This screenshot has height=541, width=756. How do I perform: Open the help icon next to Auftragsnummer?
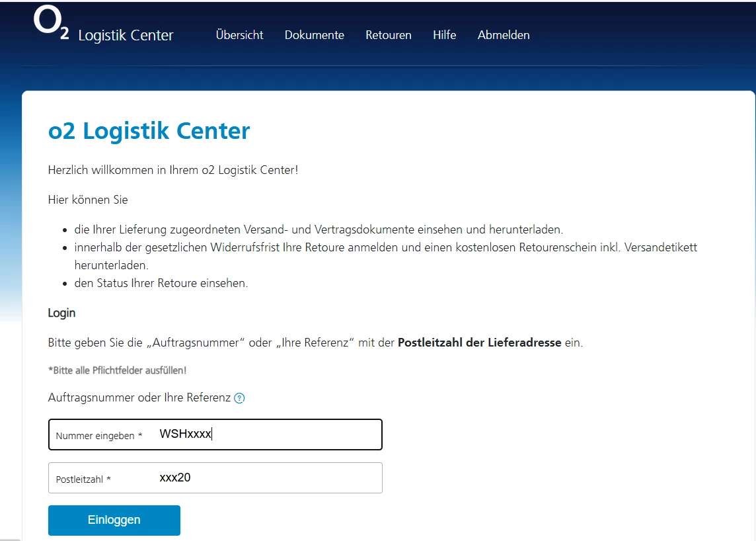coord(239,398)
